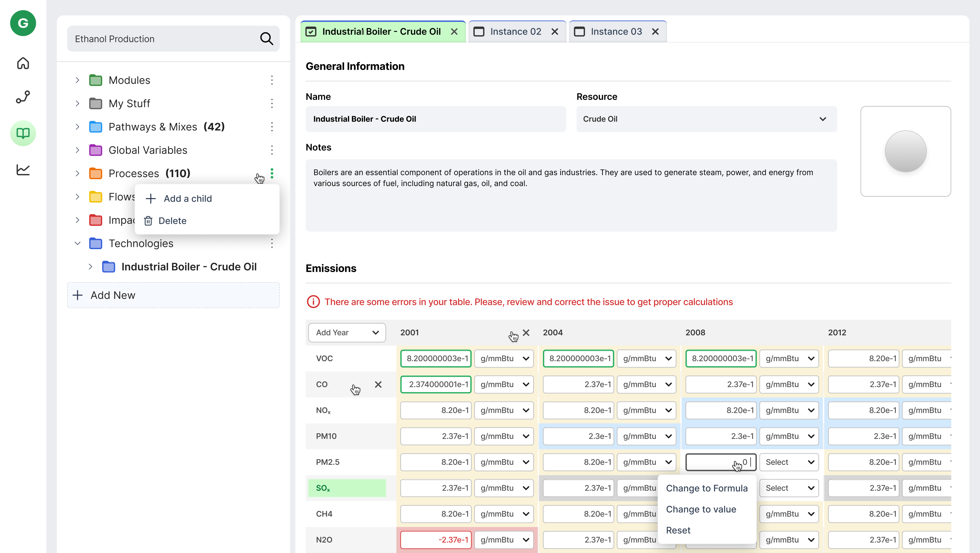Image resolution: width=980 pixels, height=553 pixels.
Task: Click the Processes green three-dot menu
Action: (272, 173)
